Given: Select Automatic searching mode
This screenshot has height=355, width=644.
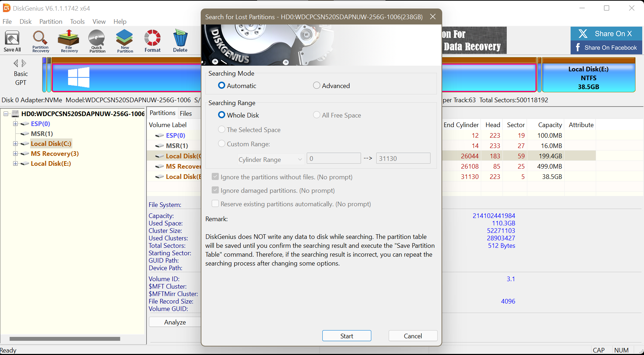Looking at the screenshot, I should click(x=222, y=86).
